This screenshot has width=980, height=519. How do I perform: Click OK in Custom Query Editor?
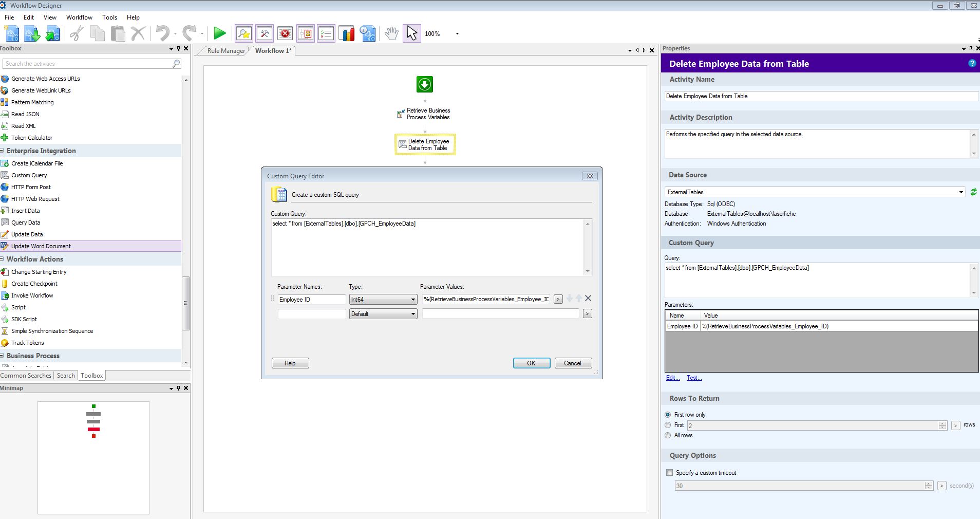[531, 363]
